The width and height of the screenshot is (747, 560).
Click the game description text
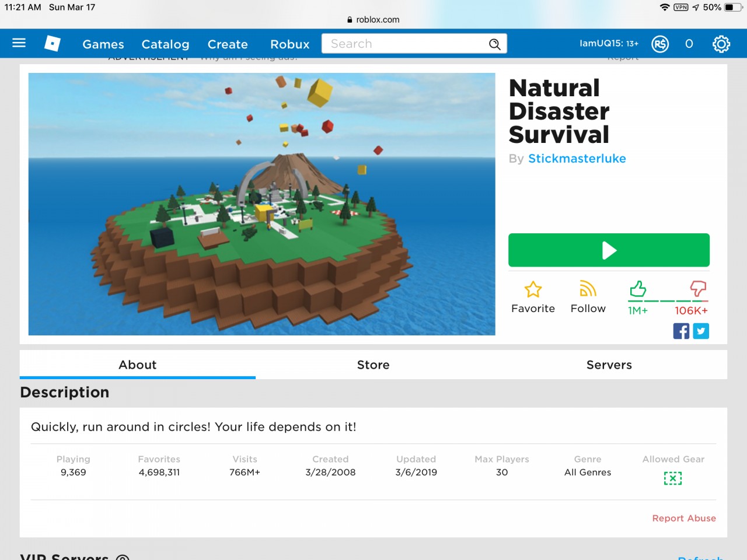pos(194,427)
